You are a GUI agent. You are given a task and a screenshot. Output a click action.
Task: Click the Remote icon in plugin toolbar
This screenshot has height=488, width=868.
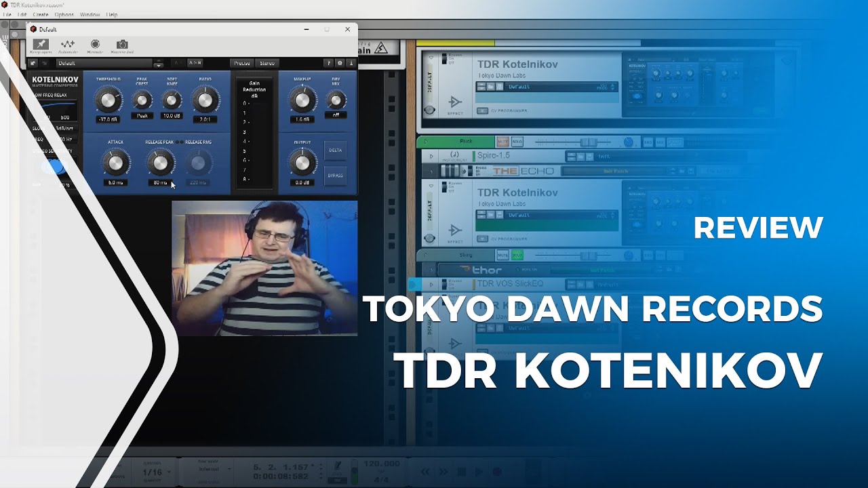(95, 45)
